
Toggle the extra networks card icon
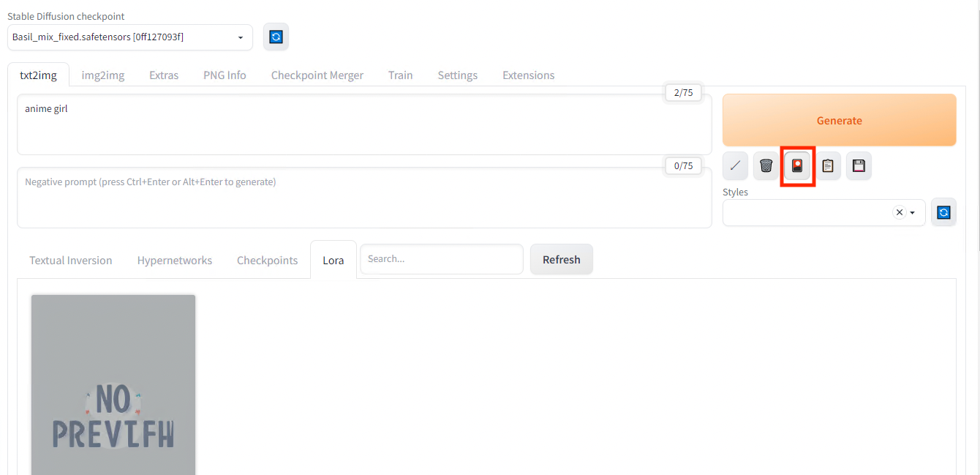click(797, 166)
